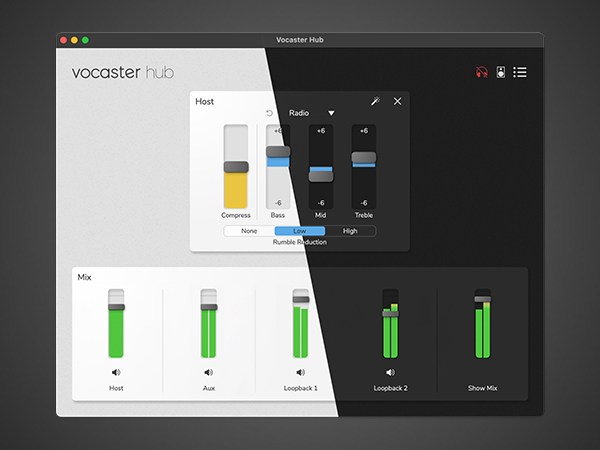This screenshot has height=450, width=600.
Task: Select None rumble reduction
Action: point(249,231)
